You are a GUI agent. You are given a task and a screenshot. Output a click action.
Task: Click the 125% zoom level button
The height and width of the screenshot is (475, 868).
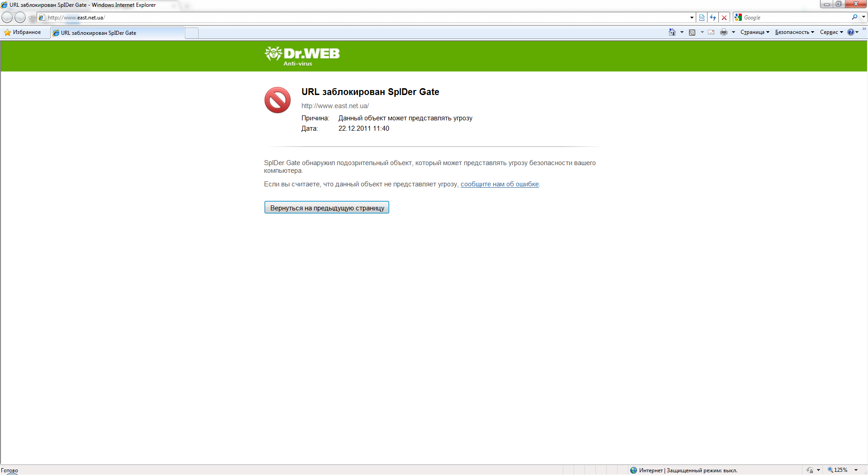pyautogui.click(x=838, y=470)
